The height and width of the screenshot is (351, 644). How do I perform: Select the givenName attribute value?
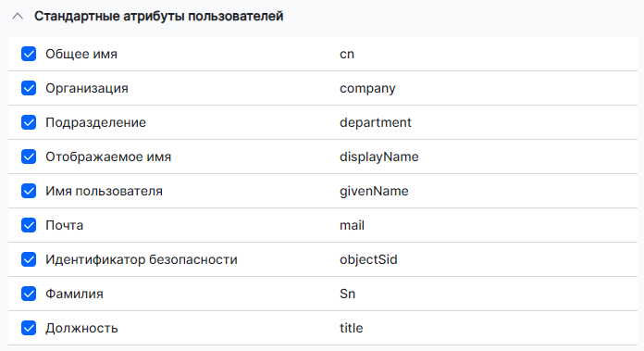click(374, 191)
